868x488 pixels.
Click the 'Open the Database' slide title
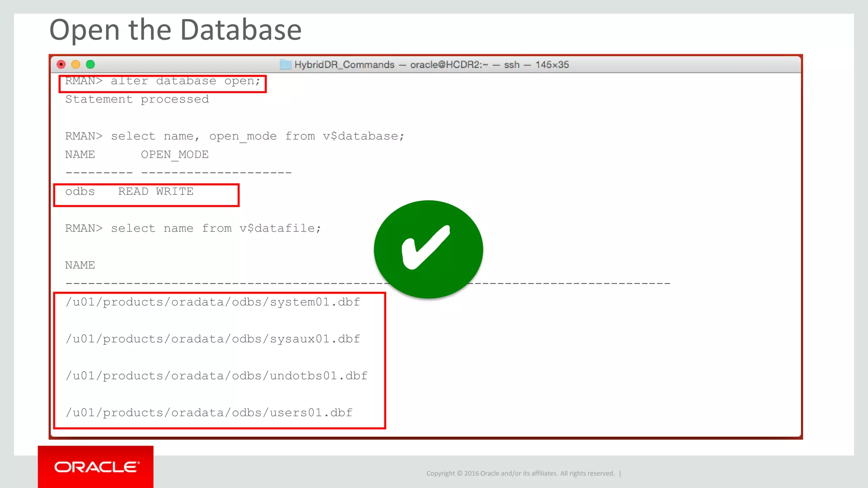pyautogui.click(x=175, y=30)
